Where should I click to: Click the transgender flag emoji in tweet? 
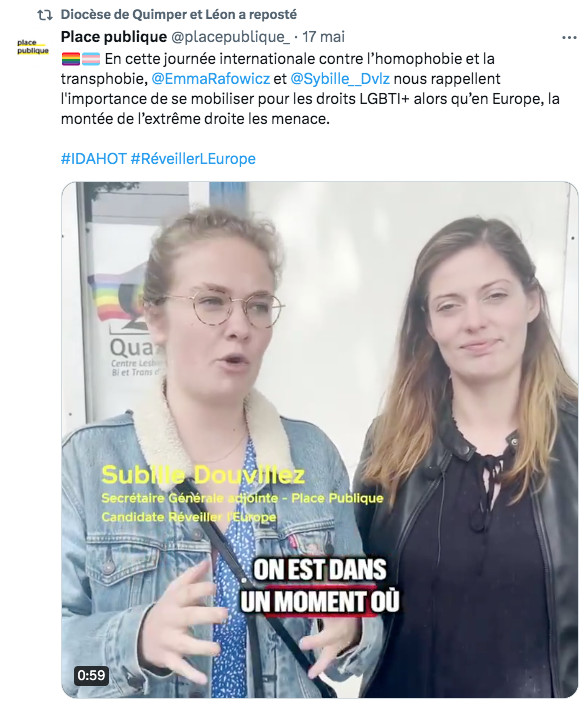tap(91, 59)
